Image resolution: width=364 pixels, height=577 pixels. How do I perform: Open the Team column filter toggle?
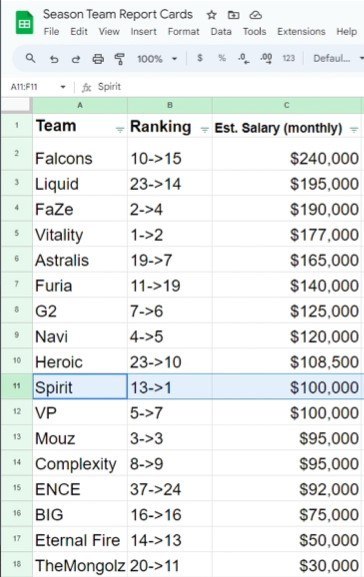[x=120, y=129]
